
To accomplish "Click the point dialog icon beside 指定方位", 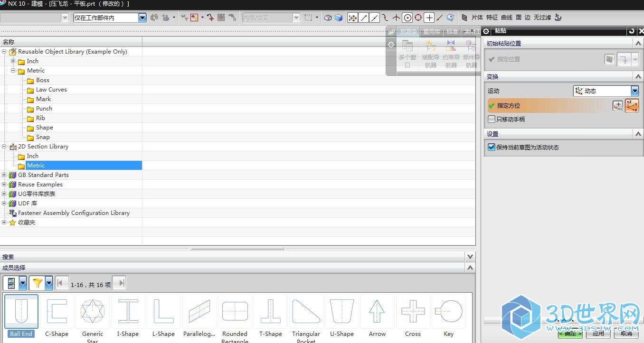I will (617, 106).
